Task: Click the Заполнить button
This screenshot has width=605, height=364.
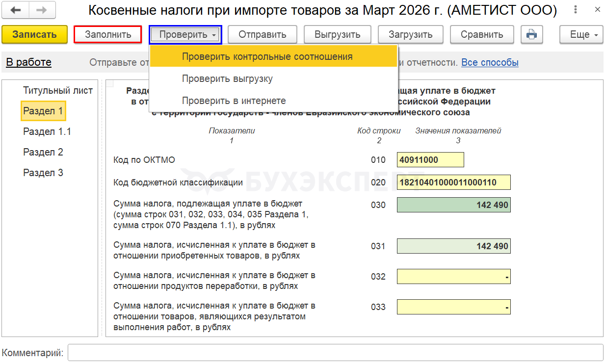Action: 108,34
